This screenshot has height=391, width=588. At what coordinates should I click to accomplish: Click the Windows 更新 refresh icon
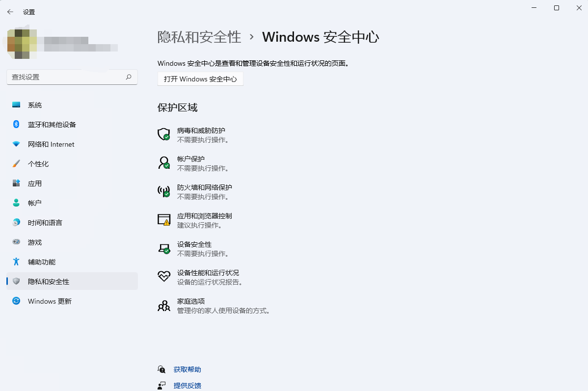coord(16,301)
